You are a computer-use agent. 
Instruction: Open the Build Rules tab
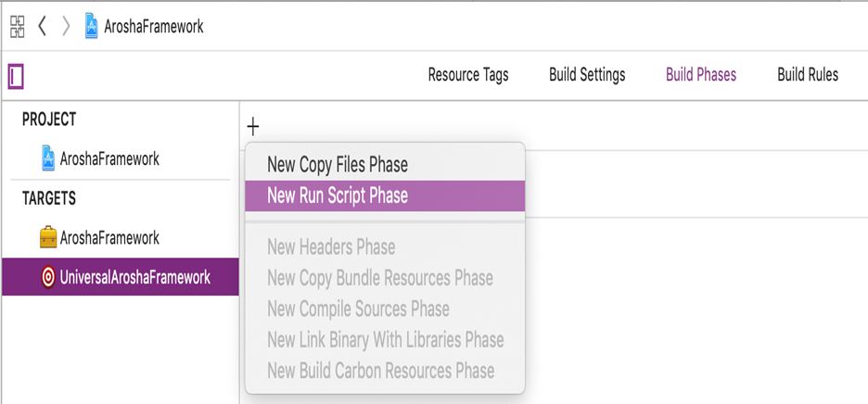pos(808,75)
